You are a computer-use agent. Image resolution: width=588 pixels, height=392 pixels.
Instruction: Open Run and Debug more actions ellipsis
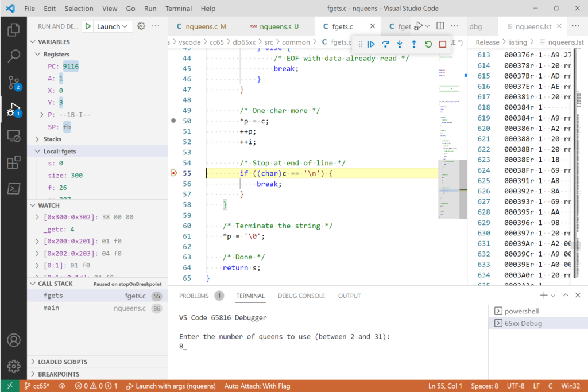pyautogui.click(x=156, y=26)
